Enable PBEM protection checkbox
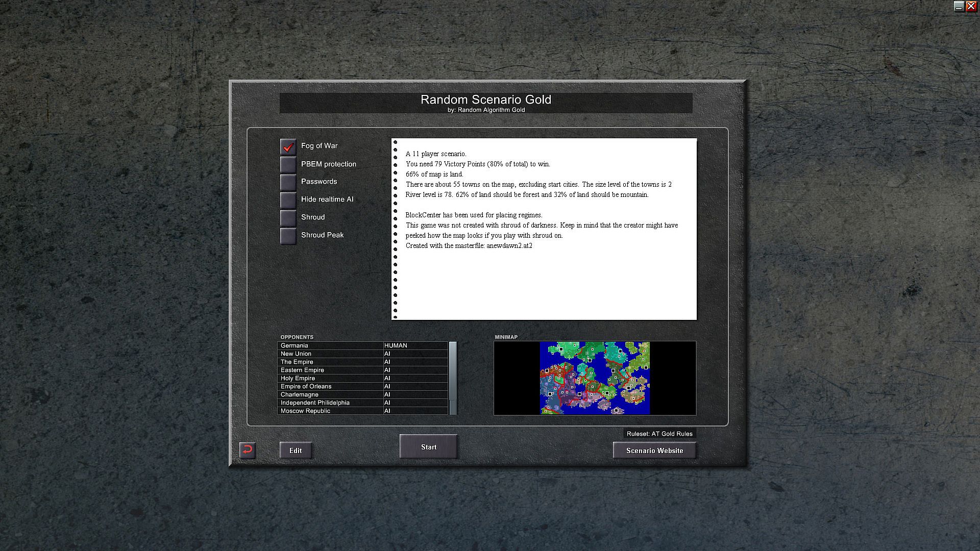980x551 pixels. 288,164
